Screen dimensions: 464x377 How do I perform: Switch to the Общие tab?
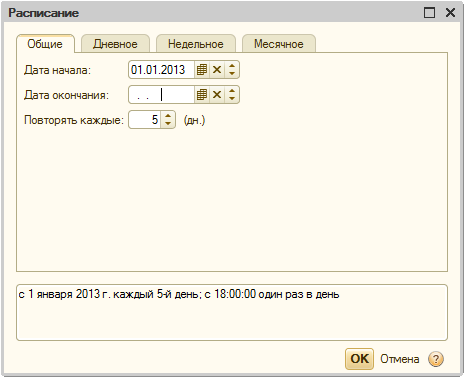45,44
